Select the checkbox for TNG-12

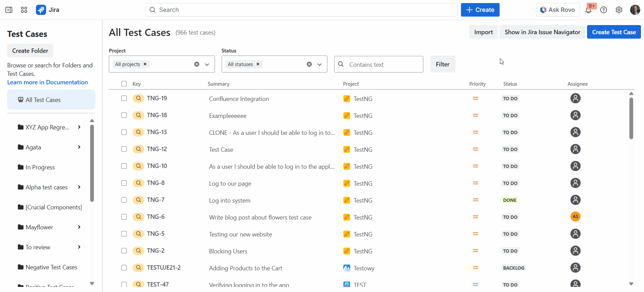(x=124, y=149)
